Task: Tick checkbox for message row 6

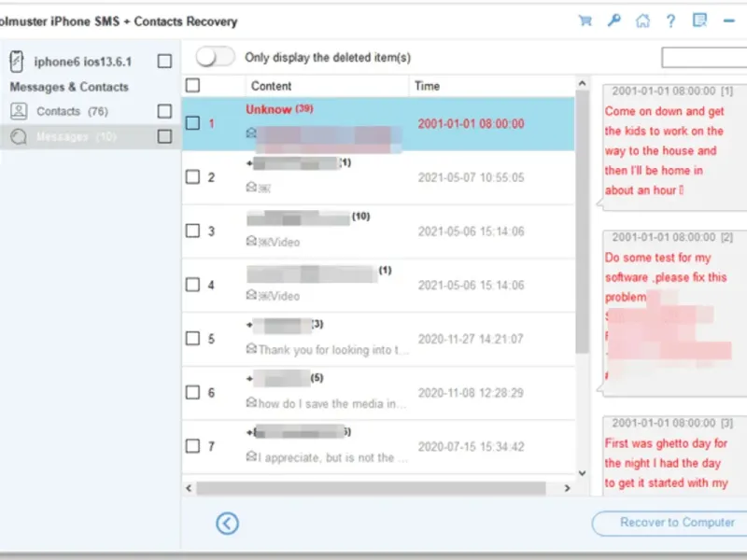Action: (192, 392)
